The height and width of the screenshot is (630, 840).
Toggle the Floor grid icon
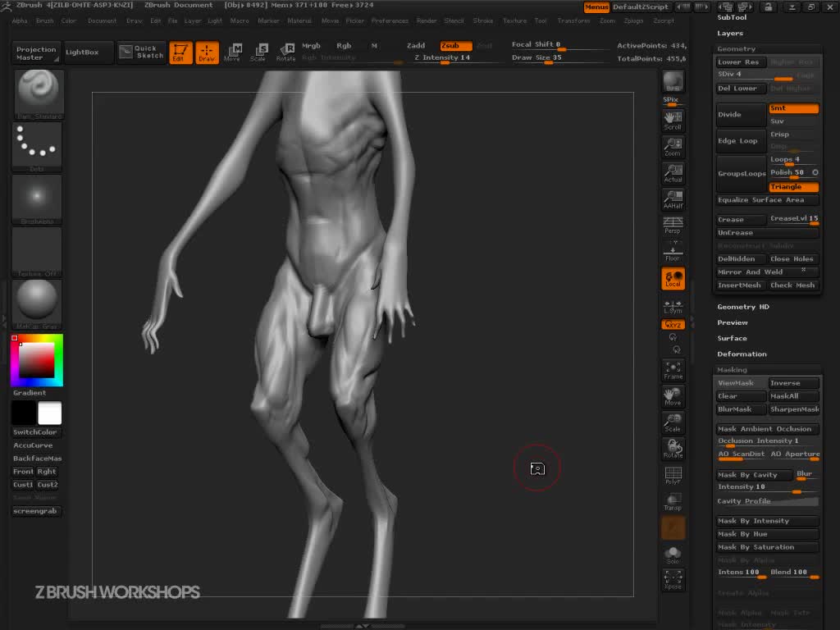point(673,251)
